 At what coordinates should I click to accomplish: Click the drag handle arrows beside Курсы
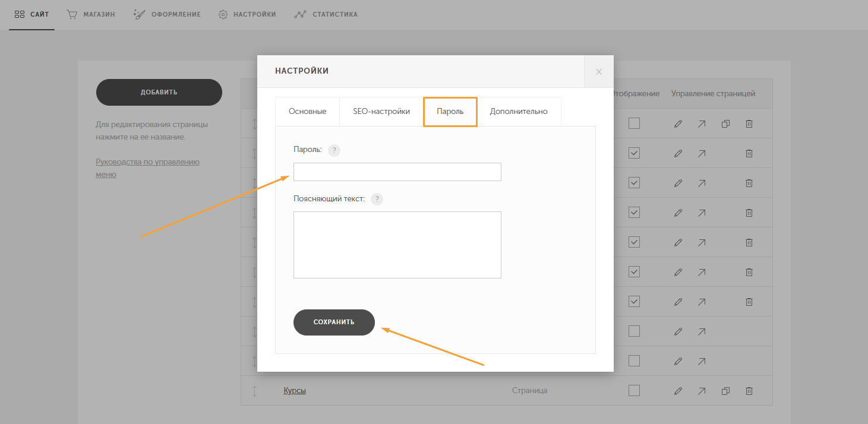click(x=254, y=391)
